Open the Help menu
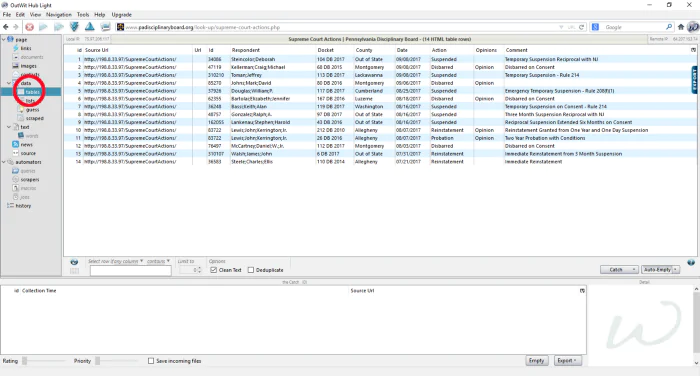The width and height of the screenshot is (700, 376). (100, 15)
